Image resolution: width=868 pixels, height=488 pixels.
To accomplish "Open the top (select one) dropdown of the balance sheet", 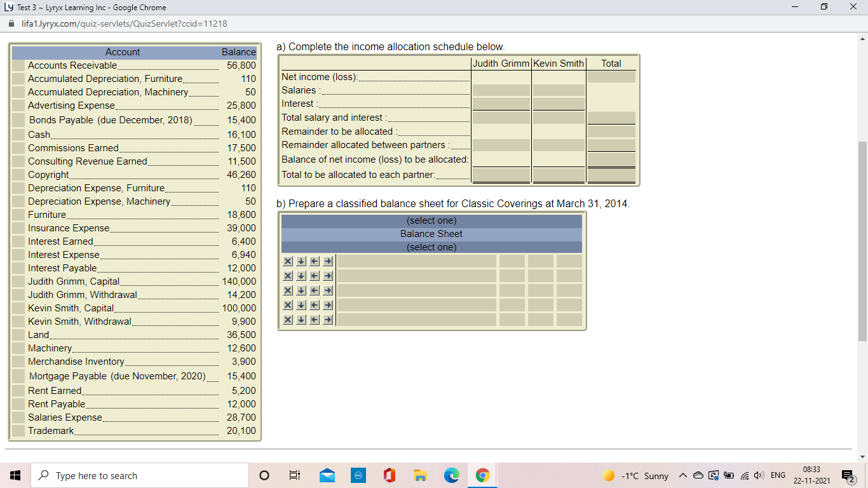I will (x=430, y=220).
